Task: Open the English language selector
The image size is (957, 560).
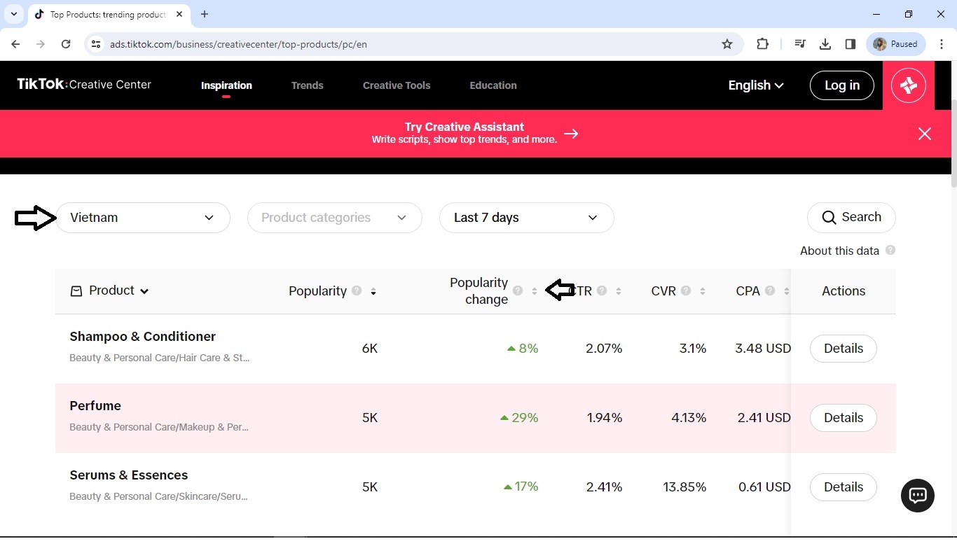Action: (x=755, y=85)
